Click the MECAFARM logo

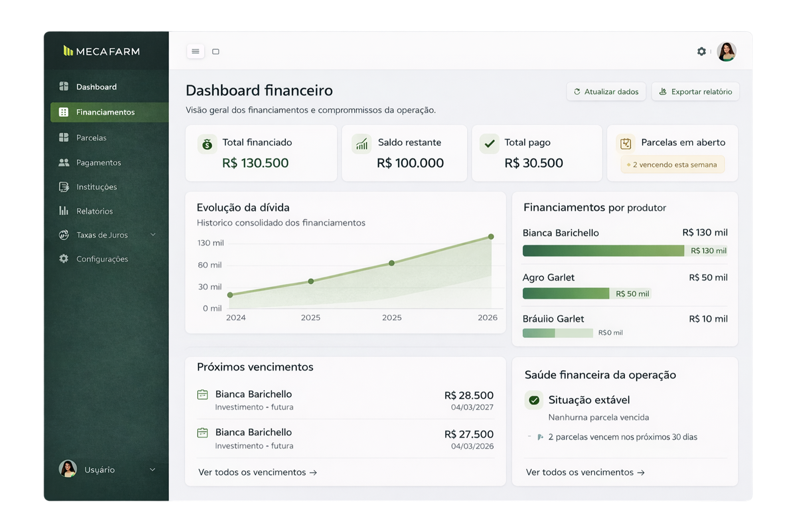[x=102, y=51]
